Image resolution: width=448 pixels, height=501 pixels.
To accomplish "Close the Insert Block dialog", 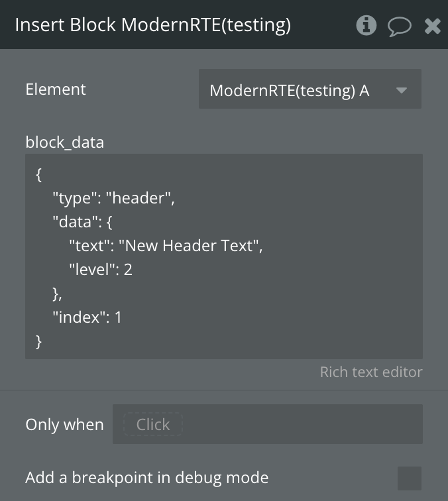I will coord(432,26).
